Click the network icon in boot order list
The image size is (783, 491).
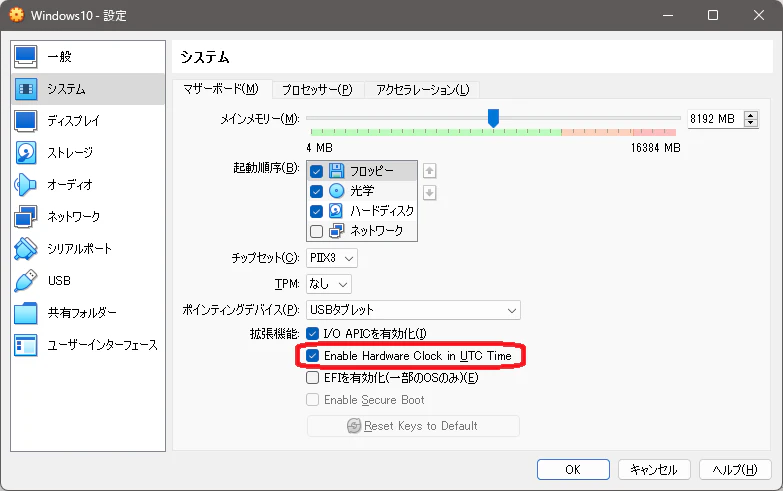point(337,231)
